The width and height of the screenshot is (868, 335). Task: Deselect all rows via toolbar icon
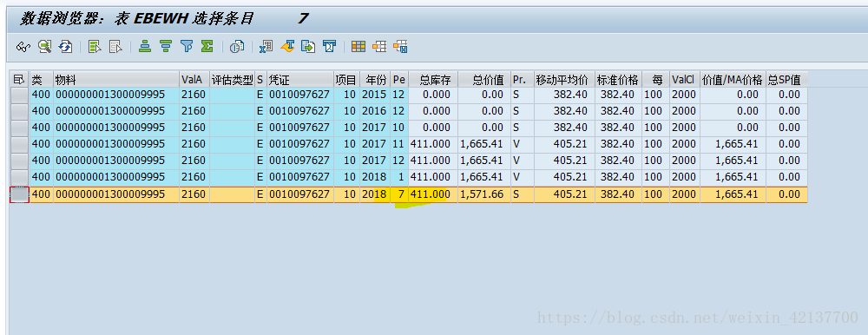point(115,47)
